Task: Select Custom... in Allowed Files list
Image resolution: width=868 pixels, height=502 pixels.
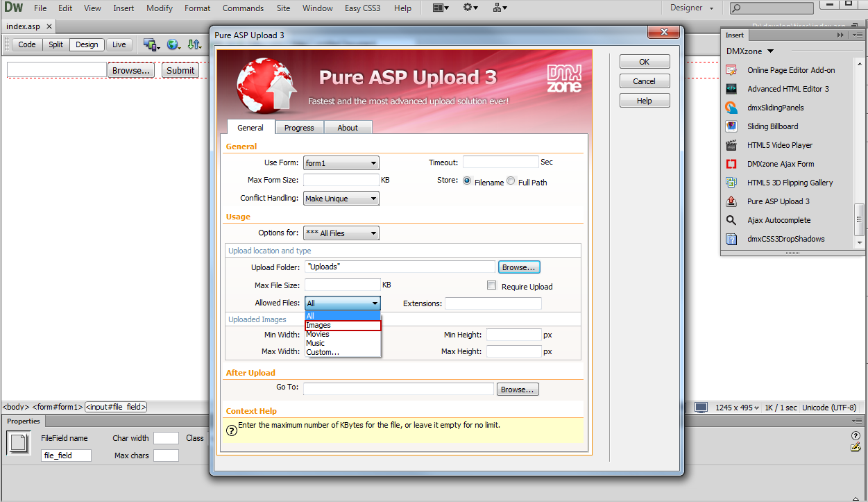Action: [343, 352]
